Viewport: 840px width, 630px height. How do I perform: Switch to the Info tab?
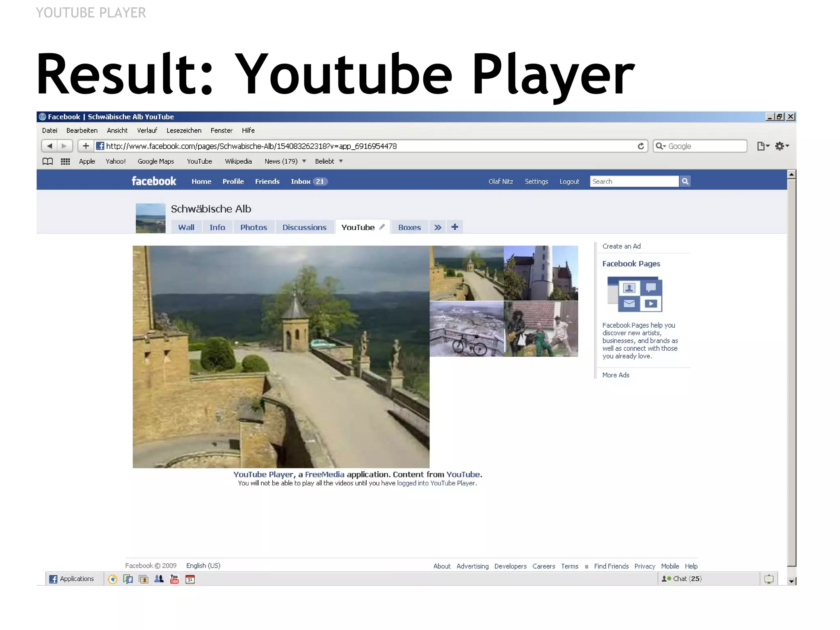pos(217,227)
